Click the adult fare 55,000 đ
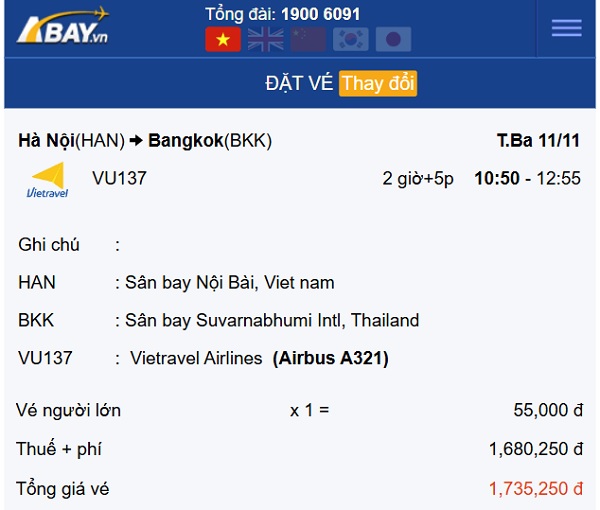Viewport: 600px width, 510px height. point(548,410)
